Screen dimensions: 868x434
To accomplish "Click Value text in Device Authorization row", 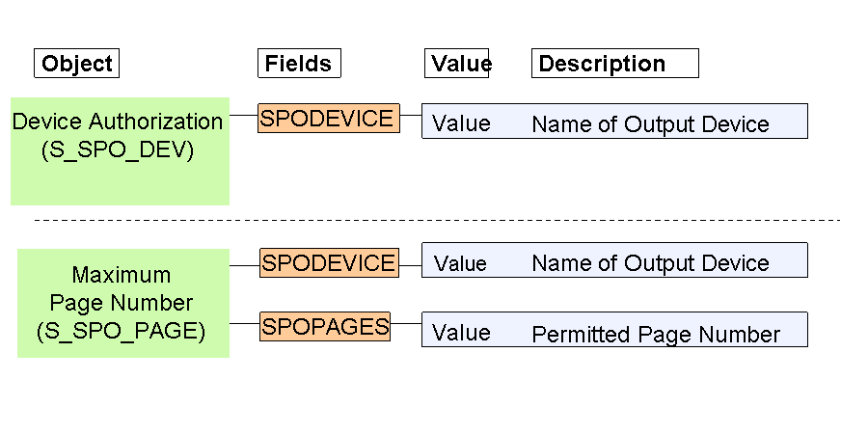I will tap(461, 123).
